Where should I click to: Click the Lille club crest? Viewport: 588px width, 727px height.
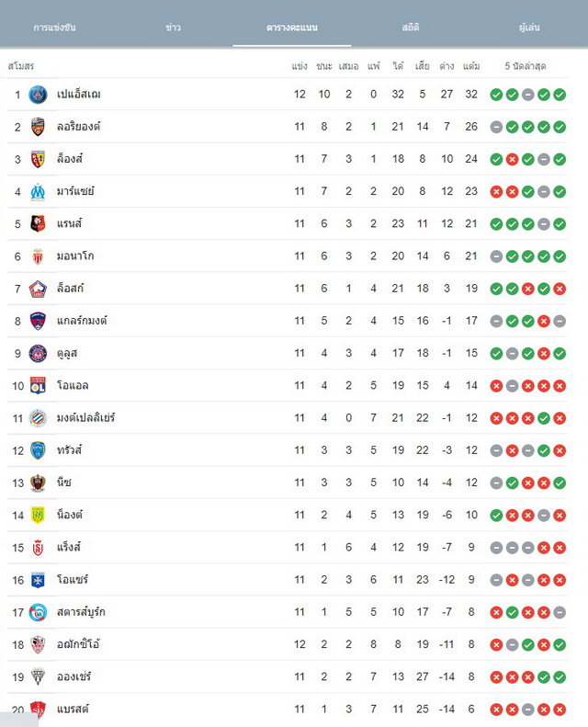coord(38,289)
